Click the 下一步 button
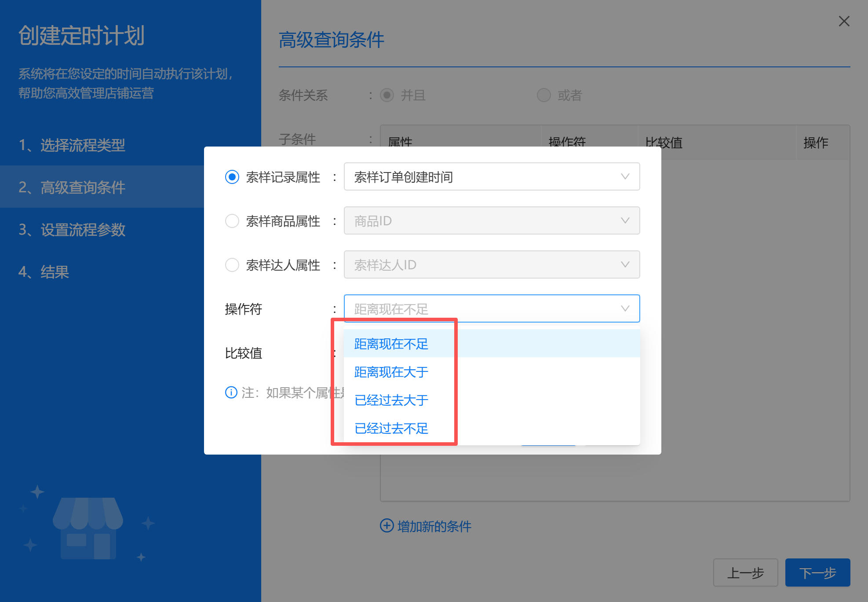The height and width of the screenshot is (602, 868). click(817, 573)
